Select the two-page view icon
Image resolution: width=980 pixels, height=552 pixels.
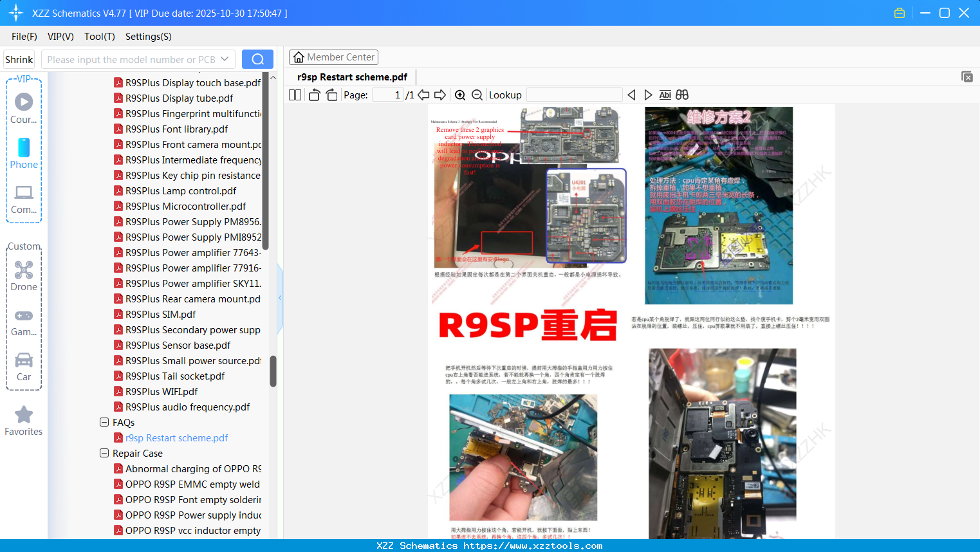click(x=294, y=95)
